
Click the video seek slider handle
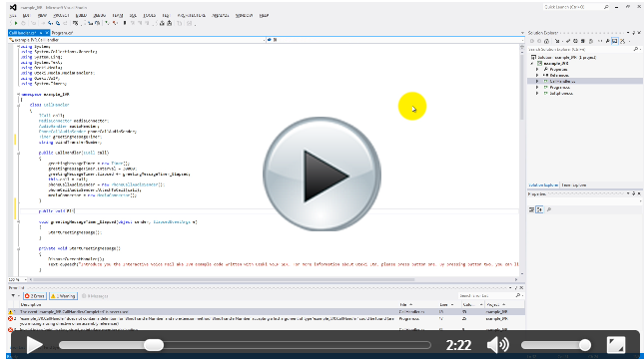click(154, 345)
